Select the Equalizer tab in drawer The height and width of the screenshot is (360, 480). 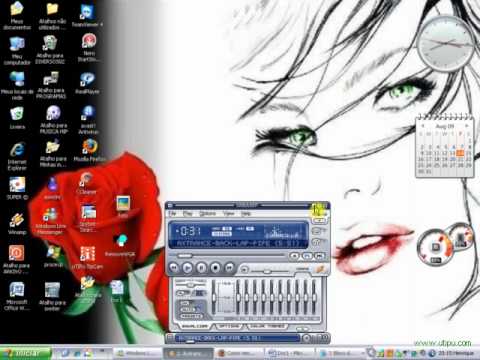click(196, 326)
